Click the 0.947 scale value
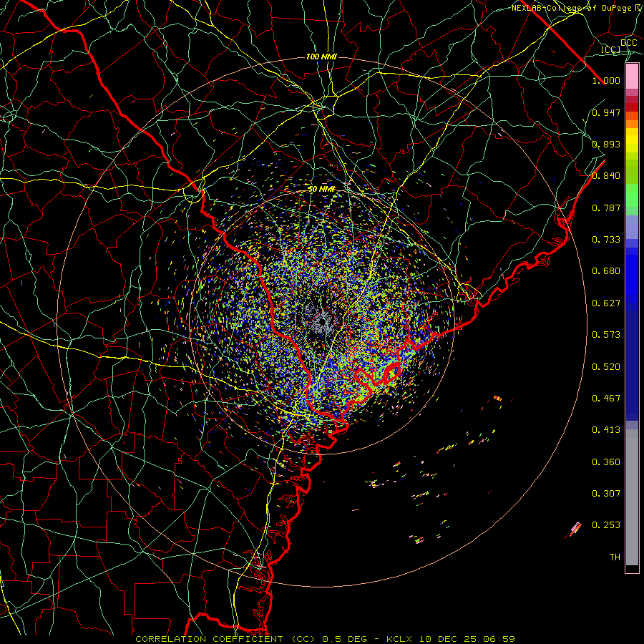This screenshot has height=644, width=644. [606, 112]
